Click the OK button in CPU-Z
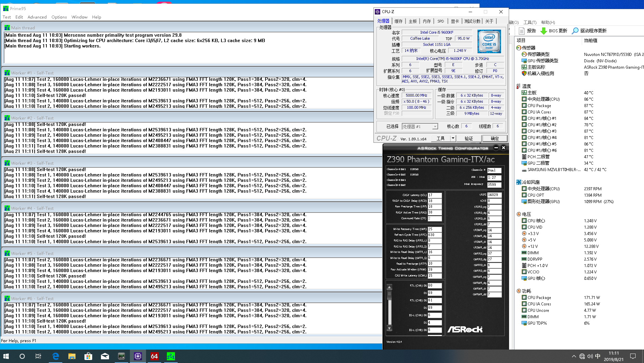This screenshot has height=363, width=644. click(x=495, y=138)
